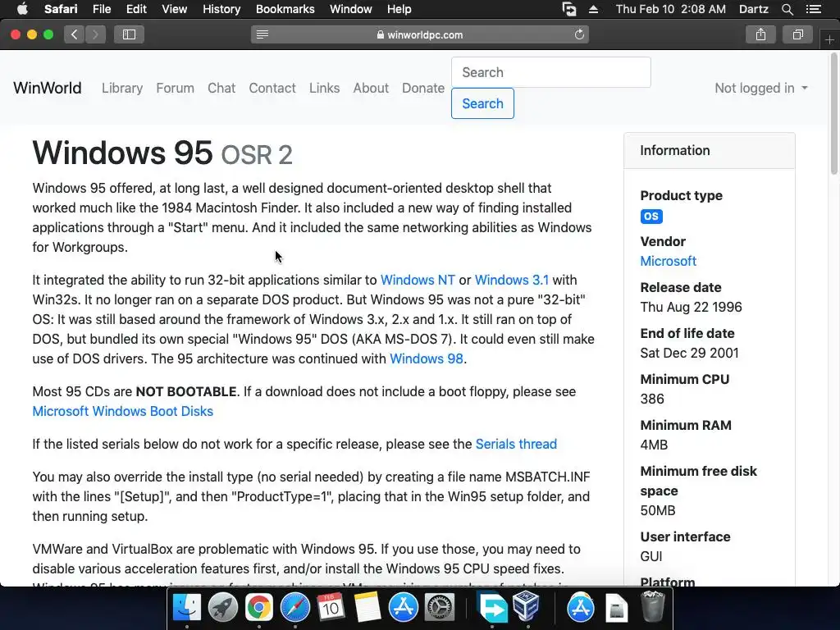Go back with Safari's back arrow
The image size is (840, 630).
tap(74, 34)
